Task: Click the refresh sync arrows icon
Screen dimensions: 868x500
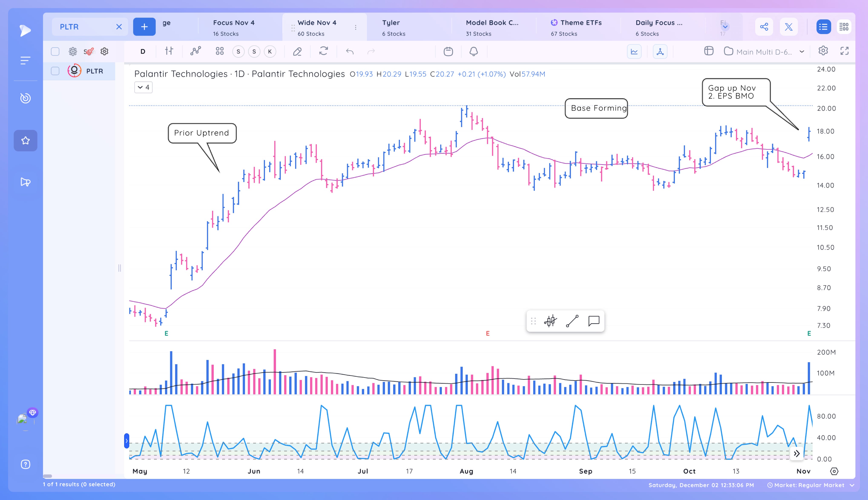Action: (x=323, y=51)
